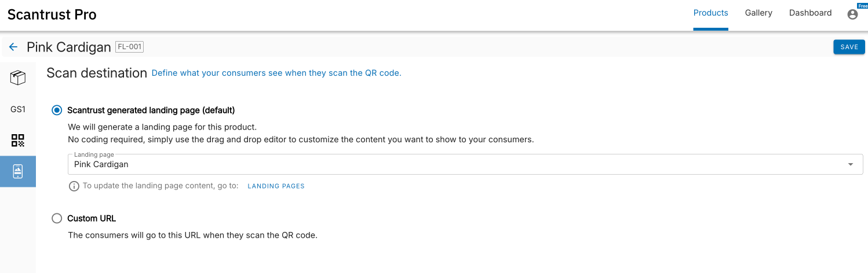Switch to the Products tab
The image size is (868, 273).
710,13
